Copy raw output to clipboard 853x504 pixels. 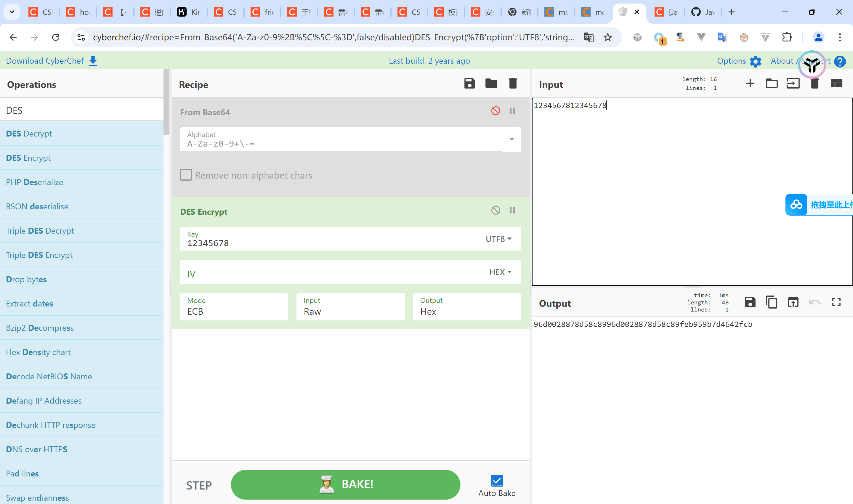pos(772,302)
